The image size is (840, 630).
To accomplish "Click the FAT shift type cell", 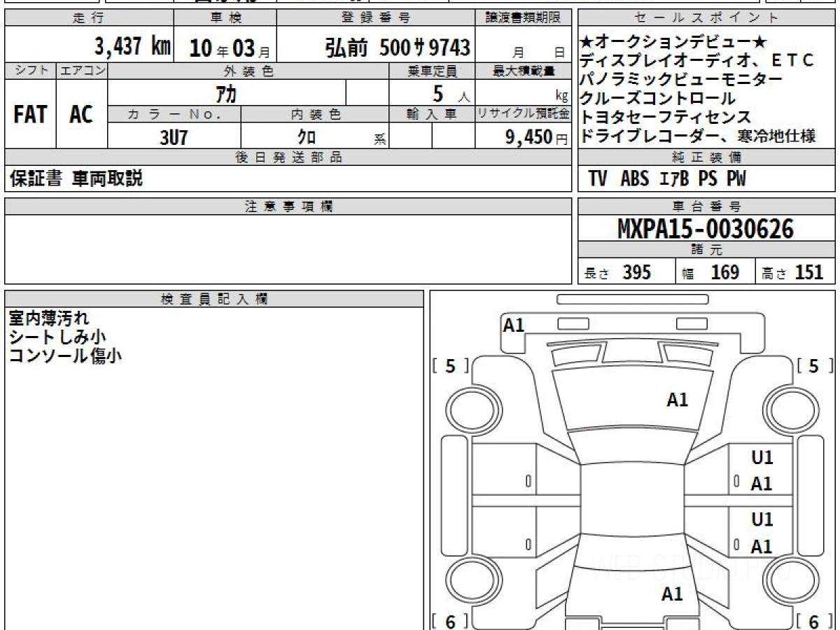I will 30,115.
